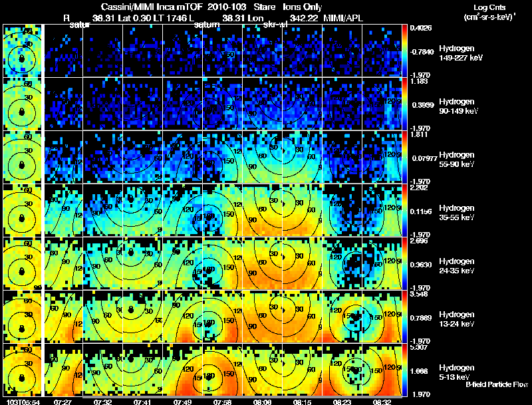Image resolution: width=532 pixels, height=405 pixels.
Task: Click the 'skr-wl' label above the panels
Action: tap(275, 25)
